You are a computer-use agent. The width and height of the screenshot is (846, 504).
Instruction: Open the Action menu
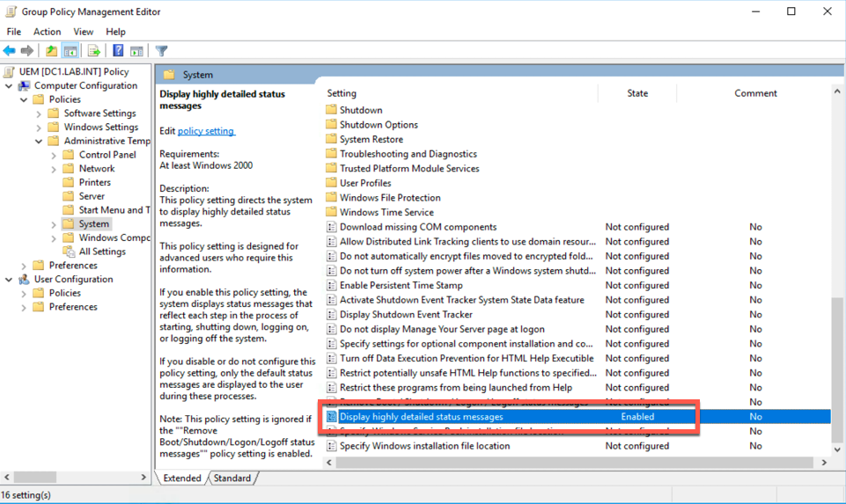[47, 32]
